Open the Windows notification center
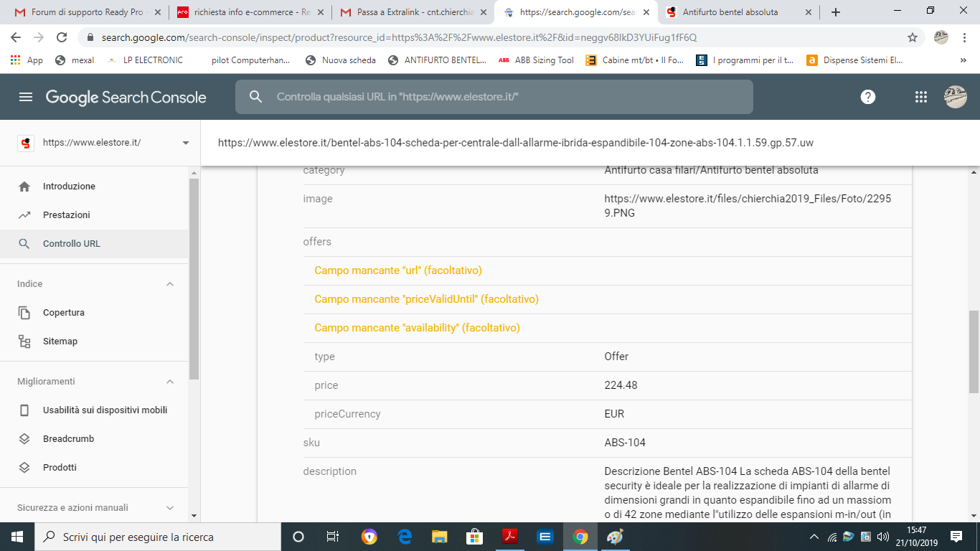 coord(956,537)
